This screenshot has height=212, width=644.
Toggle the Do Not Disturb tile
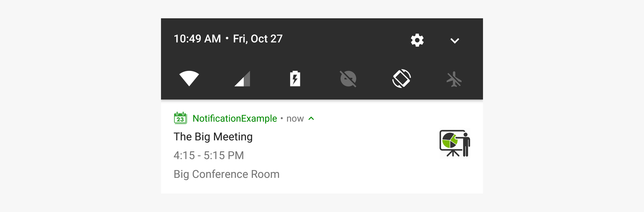point(348,79)
